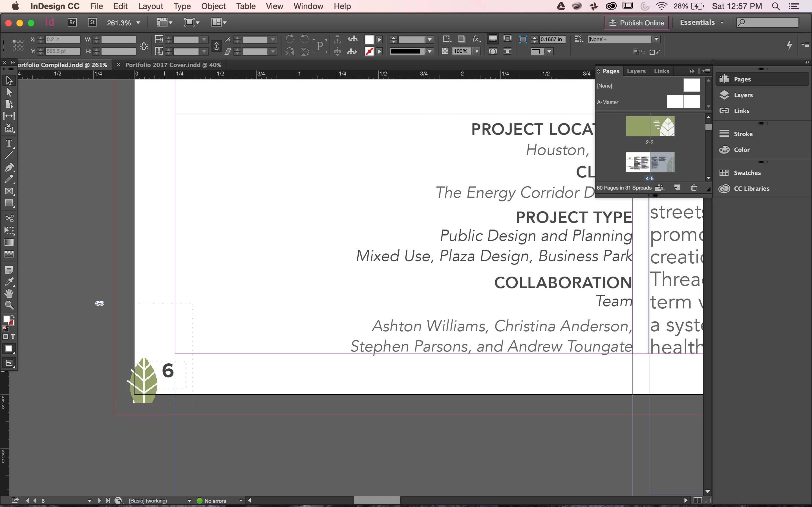Click the Publish Online button
812x507 pixels.
(x=637, y=23)
